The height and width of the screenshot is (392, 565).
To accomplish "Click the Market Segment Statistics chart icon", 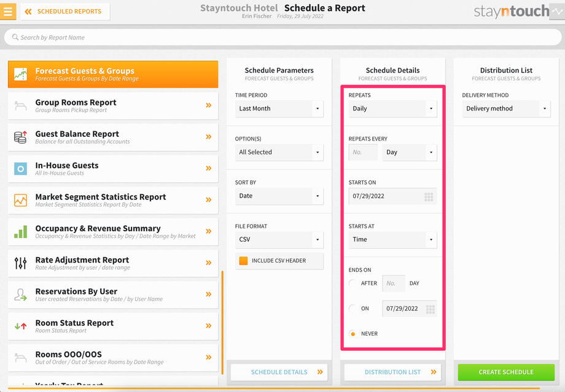I will (x=20, y=200).
